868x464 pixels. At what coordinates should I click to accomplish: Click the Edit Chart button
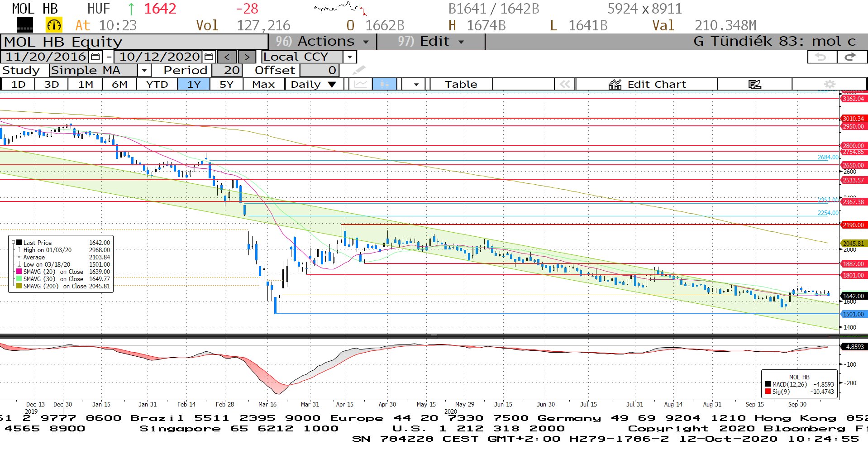[647, 84]
